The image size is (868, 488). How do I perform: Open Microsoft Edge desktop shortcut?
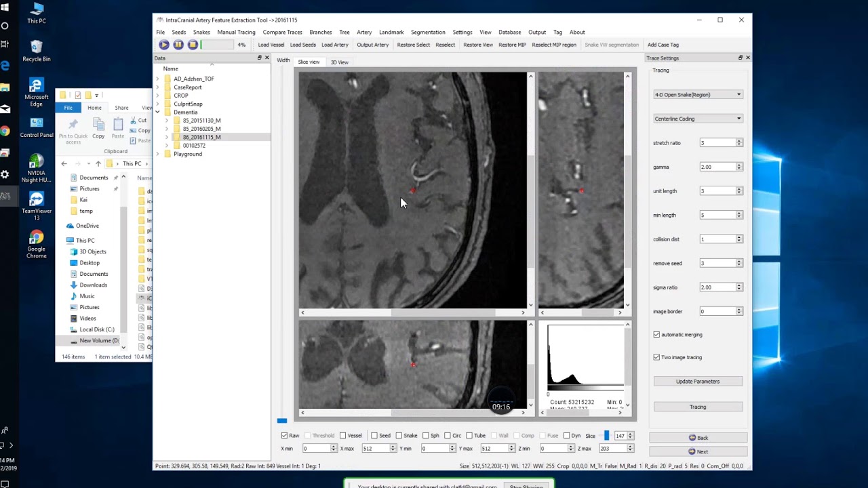(36, 92)
